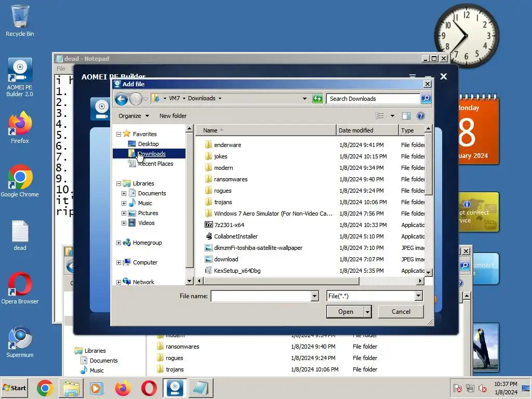Click the Open button's split dropdown arrow

(367, 312)
